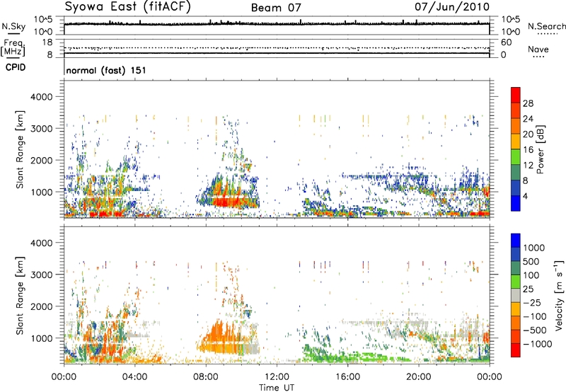This screenshot has height=392, width=566.
Task: Click the '20:00' time tick label
Action: [418, 377]
